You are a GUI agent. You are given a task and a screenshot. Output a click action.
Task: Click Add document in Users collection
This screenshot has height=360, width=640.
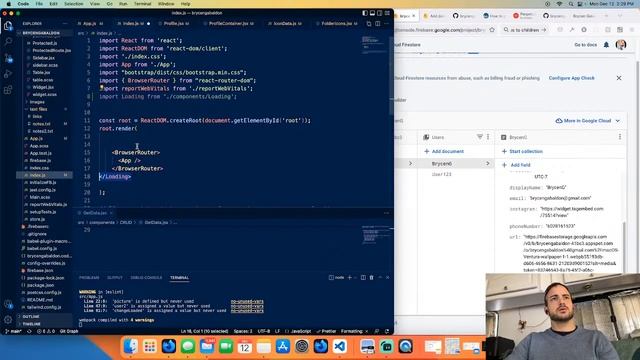(x=444, y=151)
